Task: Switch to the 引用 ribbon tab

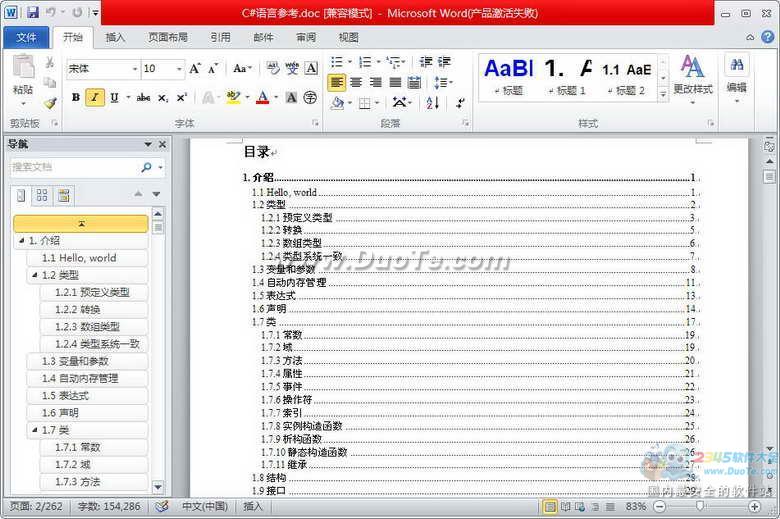Action: point(220,37)
